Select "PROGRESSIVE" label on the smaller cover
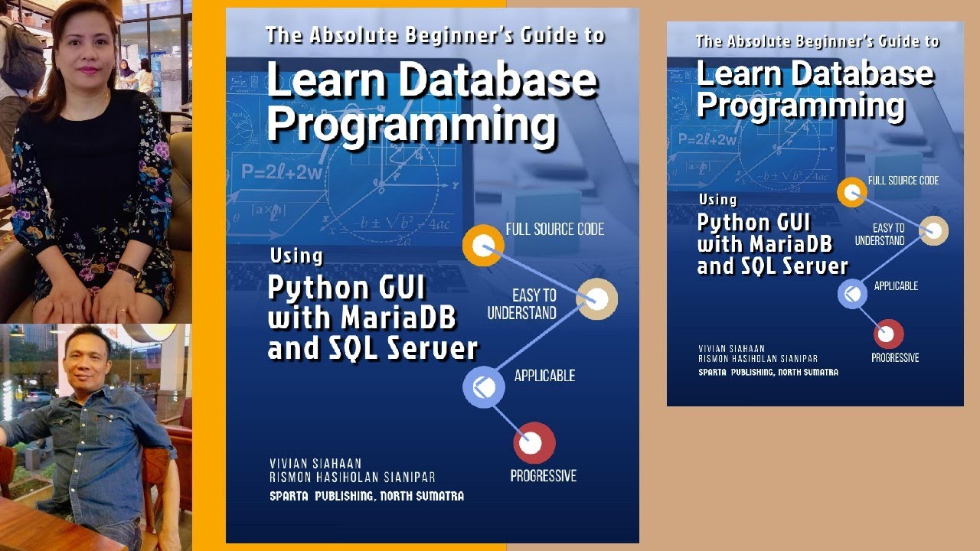The width and height of the screenshot is (980, 551). click(x=895, y=357)
